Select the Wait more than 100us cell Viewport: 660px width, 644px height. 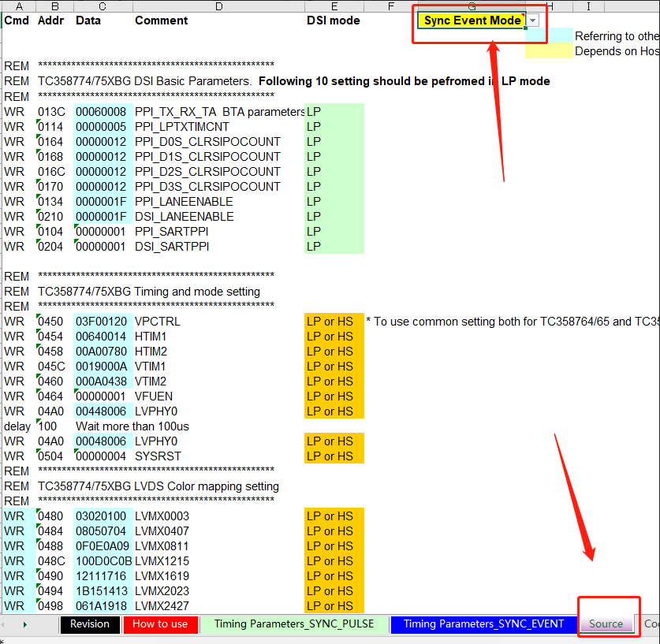(132, 426)
